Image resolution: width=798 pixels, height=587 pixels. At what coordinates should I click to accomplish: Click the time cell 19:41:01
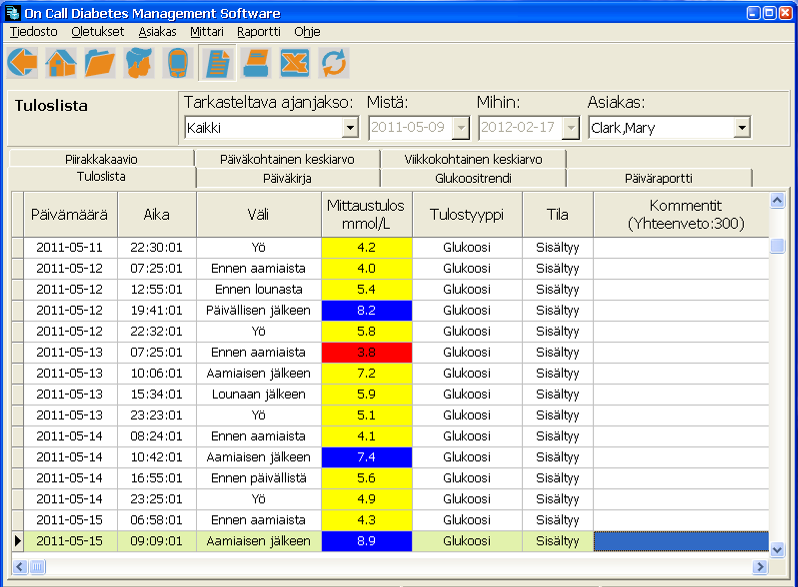pyautogui.click(x=156, y=311)
